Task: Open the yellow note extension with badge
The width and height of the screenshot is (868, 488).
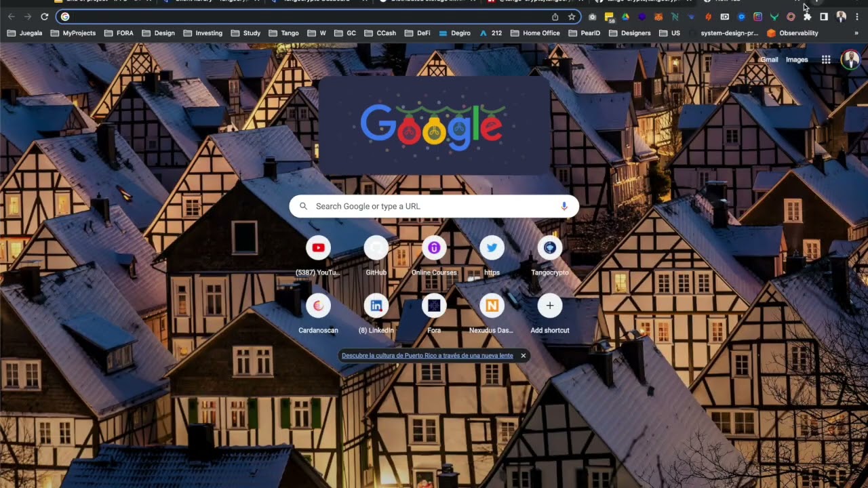Action: (x=609, y=17)
